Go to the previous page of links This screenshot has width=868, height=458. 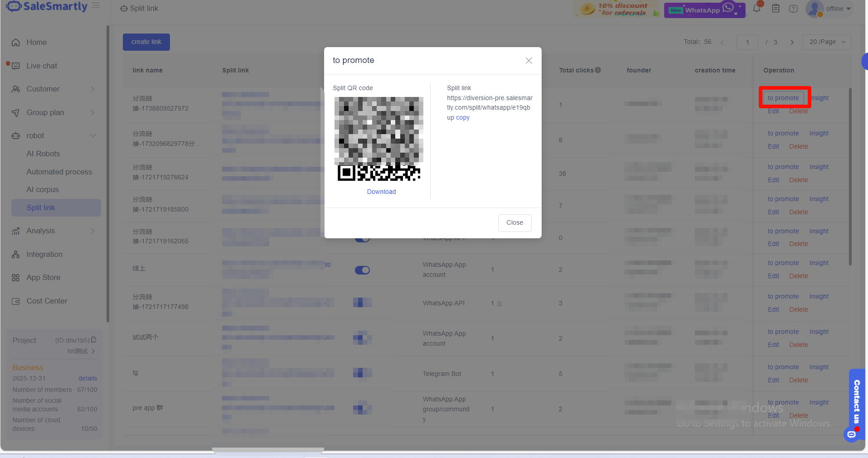pos(722,42)
